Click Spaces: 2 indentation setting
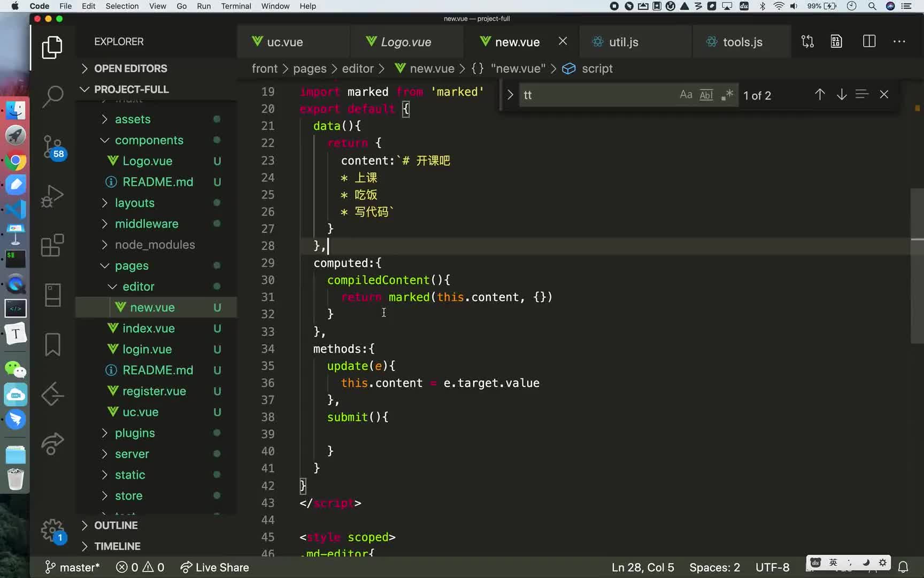The width and height of the screenshot is (924, 578). (x=714, y=567)
